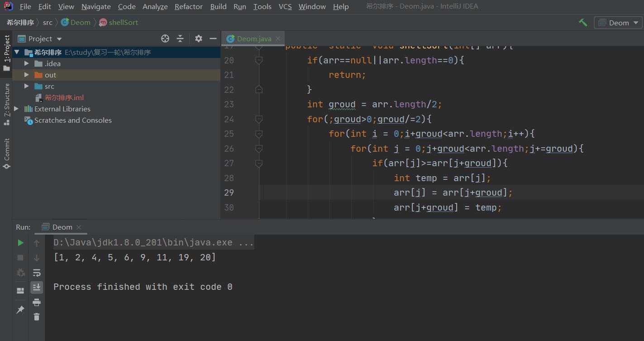
Task: Open the Navigate menu
Action: click(x=96, y=6)
